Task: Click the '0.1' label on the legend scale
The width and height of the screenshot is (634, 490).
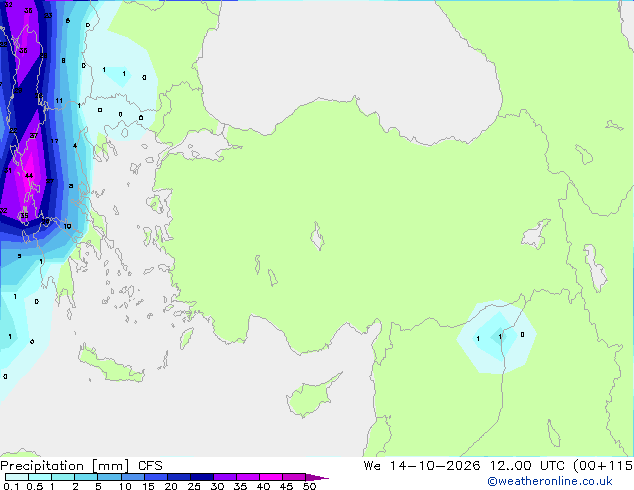Action: tap(11, 486)
